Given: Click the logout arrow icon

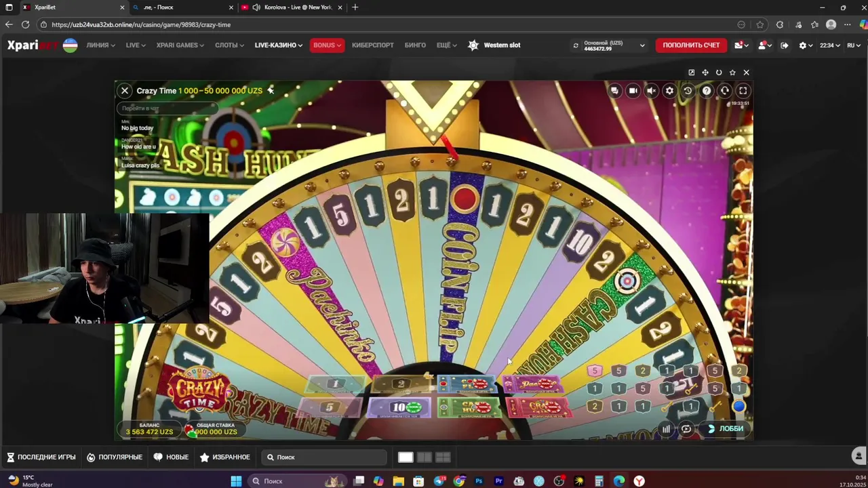Looking at the screenshot, I should (x=785, y=45).
